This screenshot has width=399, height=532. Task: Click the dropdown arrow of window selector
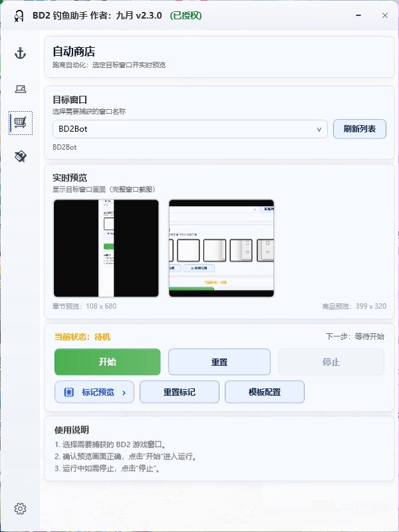coord(319,129)
